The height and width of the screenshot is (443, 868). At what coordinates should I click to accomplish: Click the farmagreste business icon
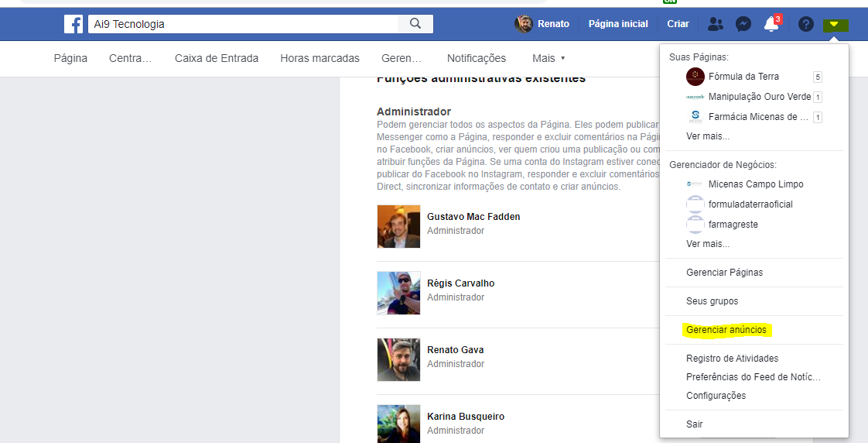695,224
